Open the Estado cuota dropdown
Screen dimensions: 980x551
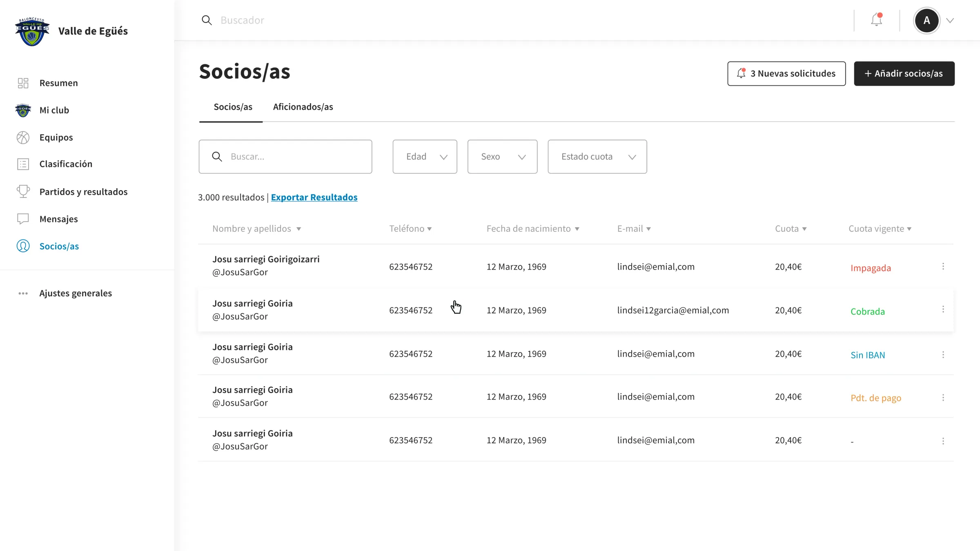point(597,157)
